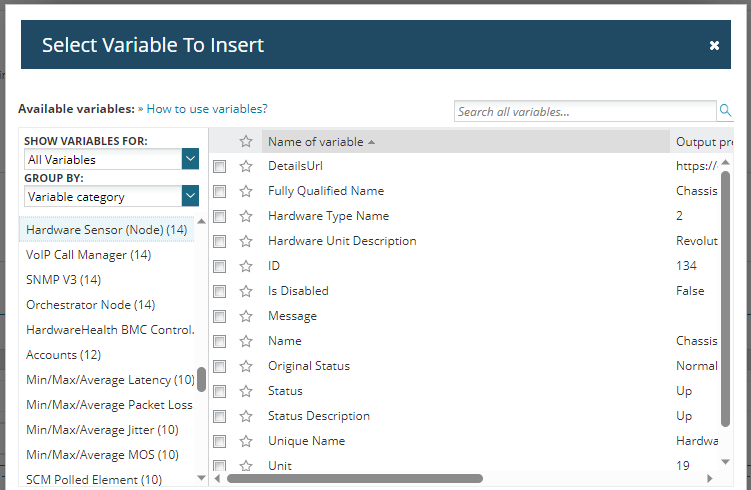Viewport: 751px width, 490px height.
Task: Click the favorites star column header
Action: [246, 141]
